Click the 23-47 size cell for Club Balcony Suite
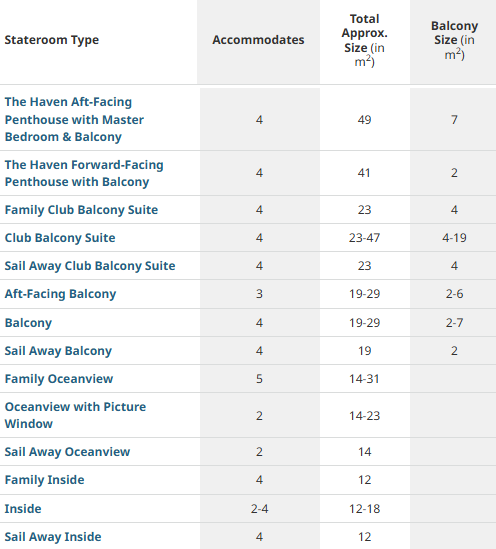496x549 pixels. coord(364,238)
